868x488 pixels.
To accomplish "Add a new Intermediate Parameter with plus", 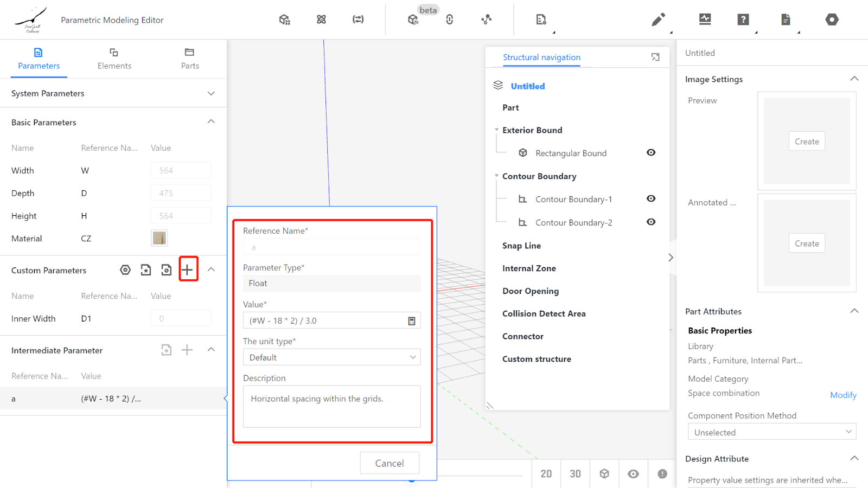I will tap(187, 350).
